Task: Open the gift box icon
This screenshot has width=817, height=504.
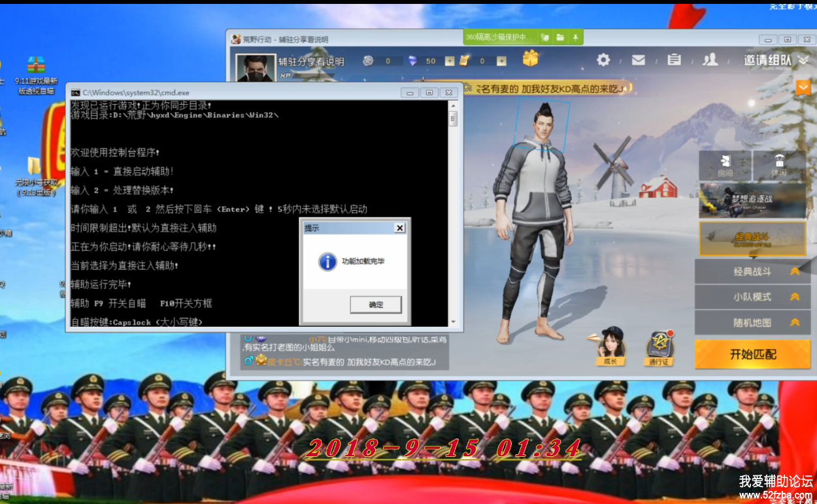Action: [x=530, y=58]
